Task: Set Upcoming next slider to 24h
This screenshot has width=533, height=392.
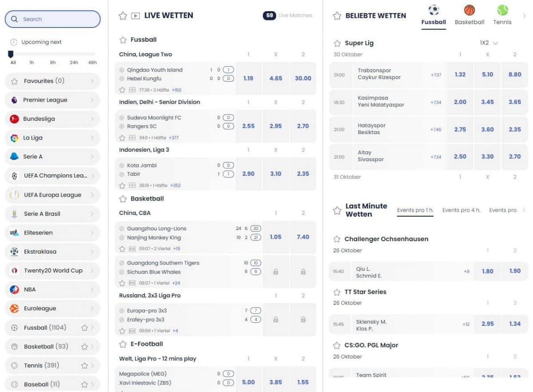Action: (74, 63)
